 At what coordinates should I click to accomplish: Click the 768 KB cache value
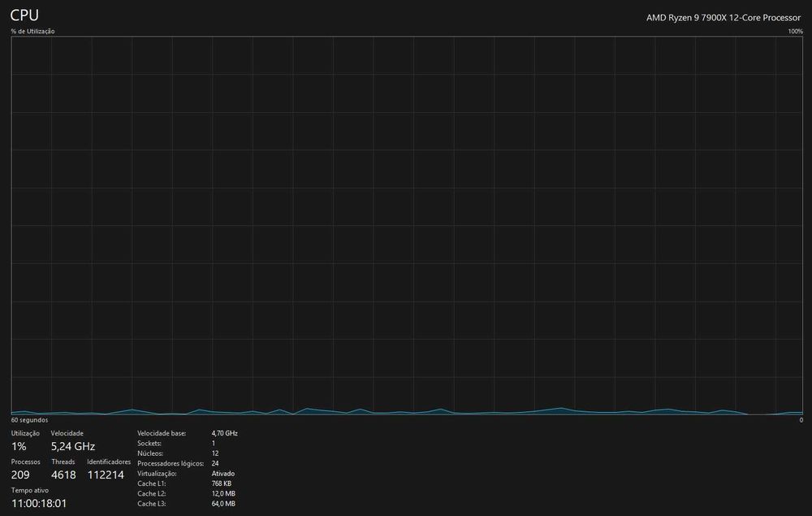pyautogui.click(x=221, y=483)
